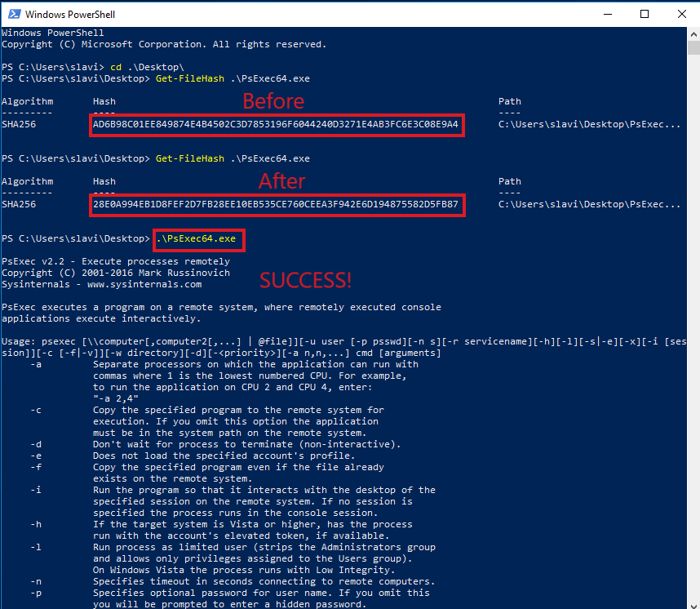700x609 pixels.
Task: Click 'Copyright (C) 2001-2016 Mark Russinovich' line
Action: coord(116,273)
